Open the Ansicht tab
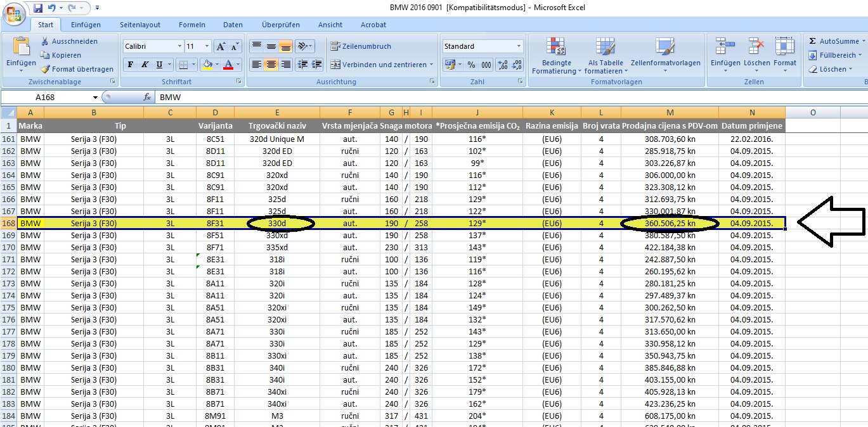 coord(330,25)
